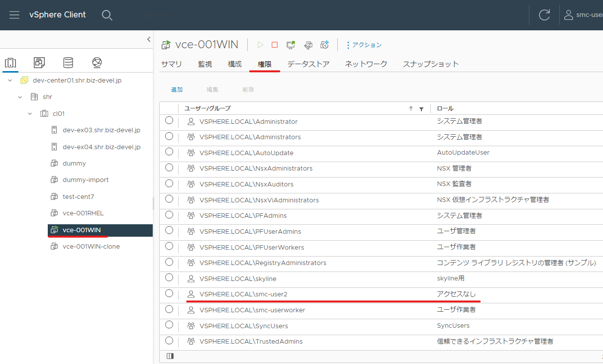
Task: Switch to the Networking inventory view
Action: 97,63
